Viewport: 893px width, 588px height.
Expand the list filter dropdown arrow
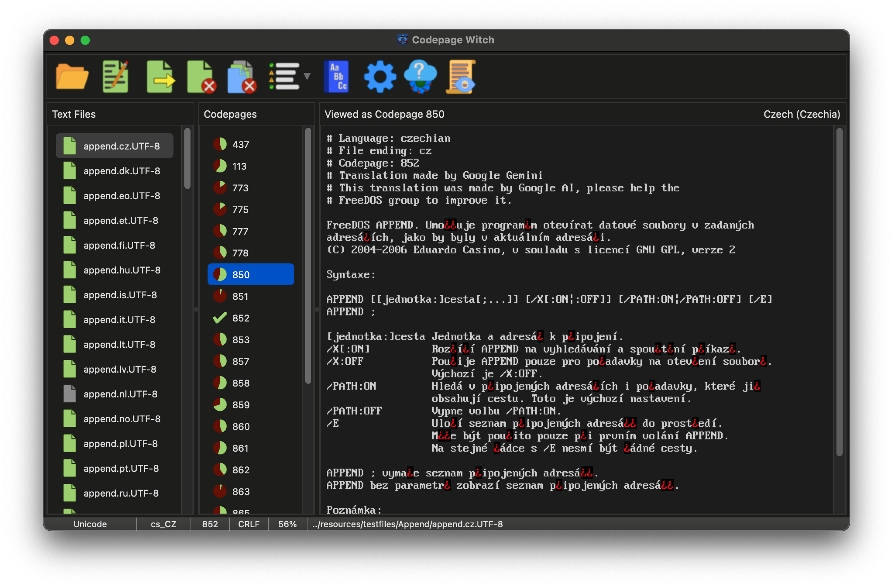pos(307,76)
